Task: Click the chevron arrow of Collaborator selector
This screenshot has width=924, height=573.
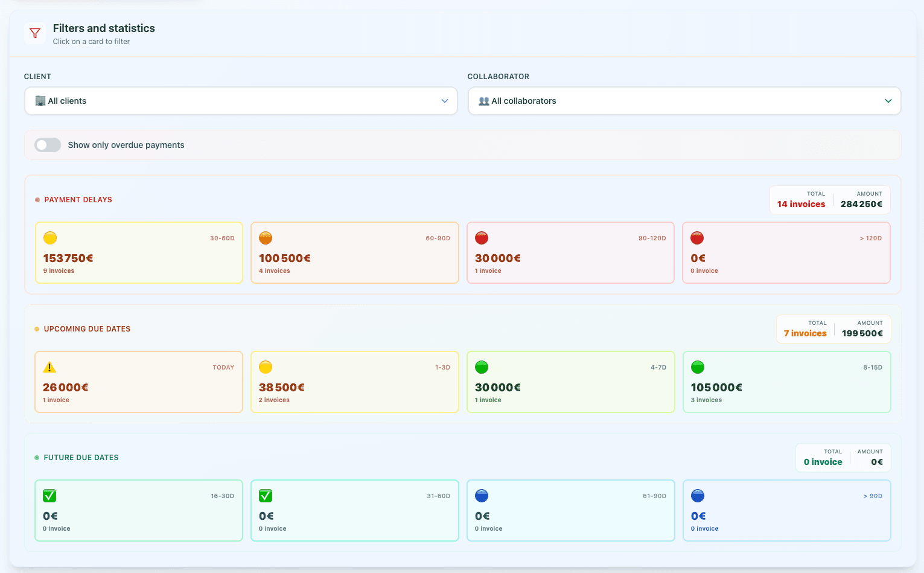Action: (x=888, y=101)
